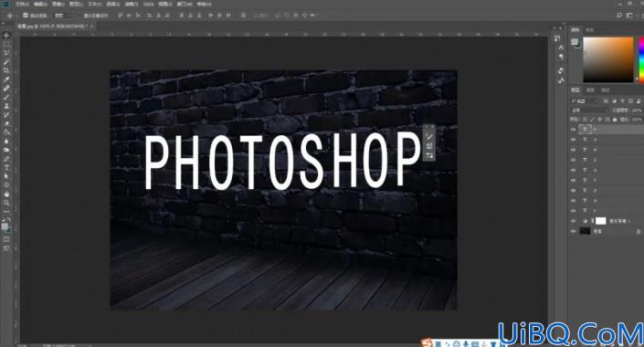The height and width of the screenshot is (347, 644).
Task: Select the Zoom magnifier tool
Action: coord(6,203)
